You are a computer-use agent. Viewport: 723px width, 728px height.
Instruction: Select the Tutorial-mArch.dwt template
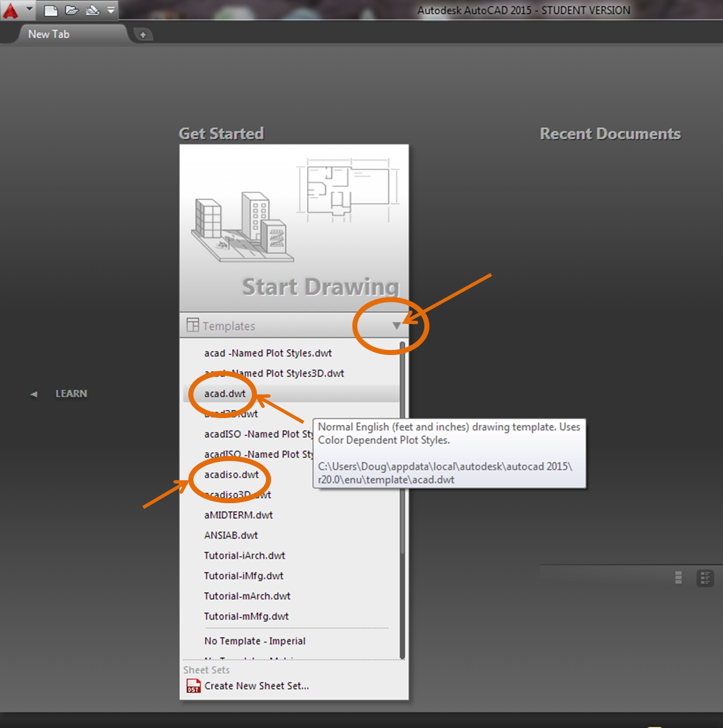[x=247, y=597]
